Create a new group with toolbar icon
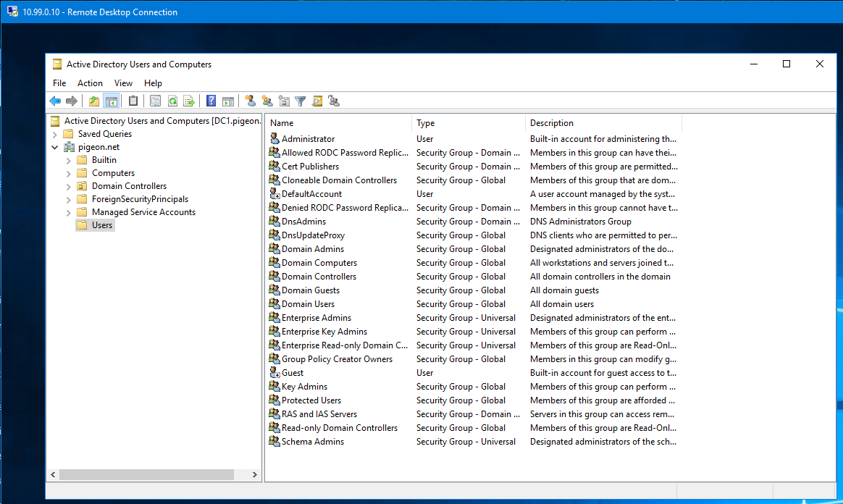Image resolution: width=843 pixels, height=504 pixels. tap(267, 101)
